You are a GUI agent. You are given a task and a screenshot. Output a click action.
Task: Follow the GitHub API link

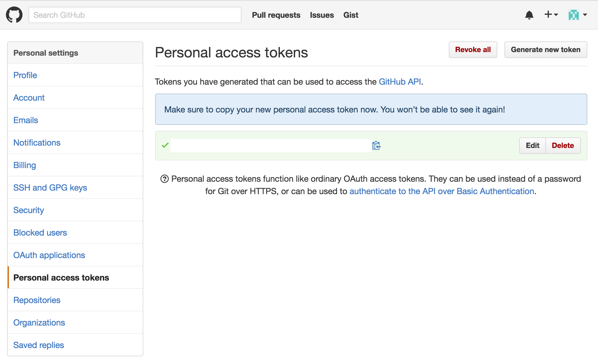[400, 82]
